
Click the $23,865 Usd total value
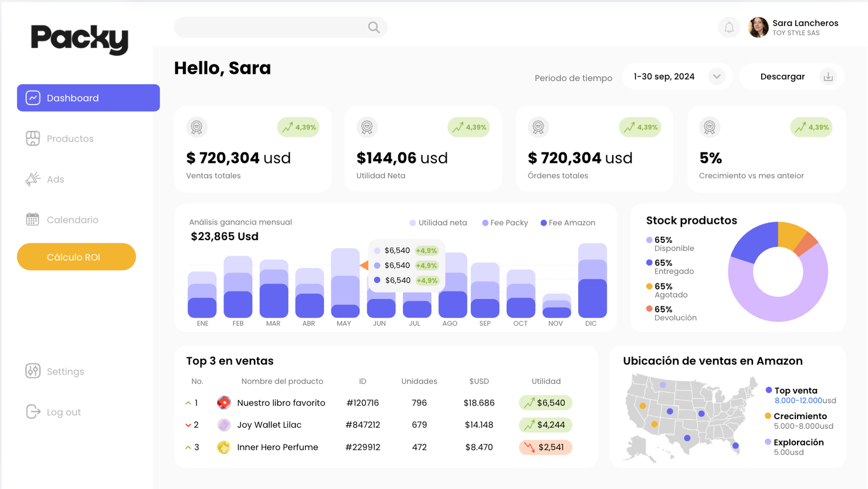(x=225, y=236)
